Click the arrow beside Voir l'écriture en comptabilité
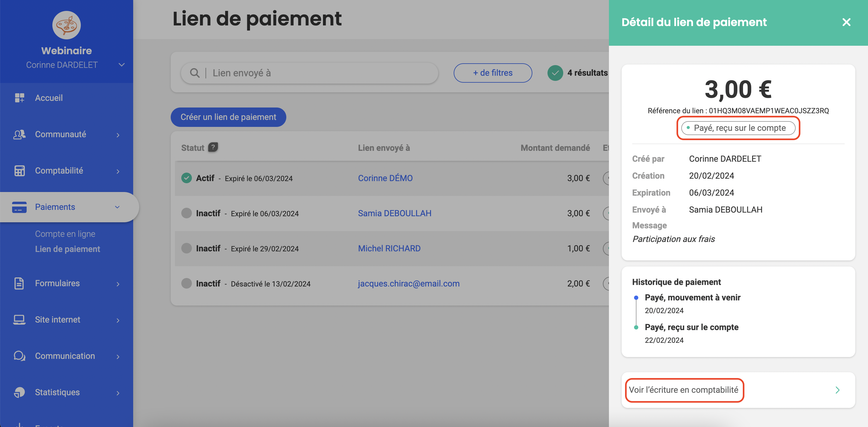868x427 pixels. click(838, 390)
